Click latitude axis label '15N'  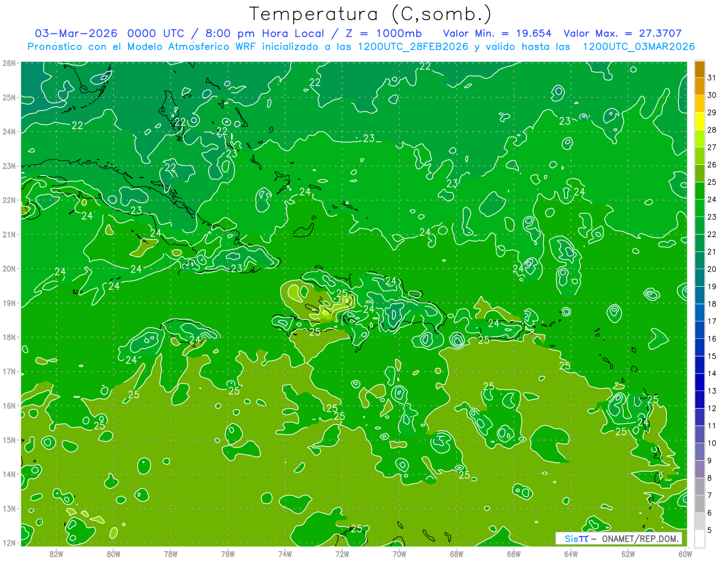[9, 440]
